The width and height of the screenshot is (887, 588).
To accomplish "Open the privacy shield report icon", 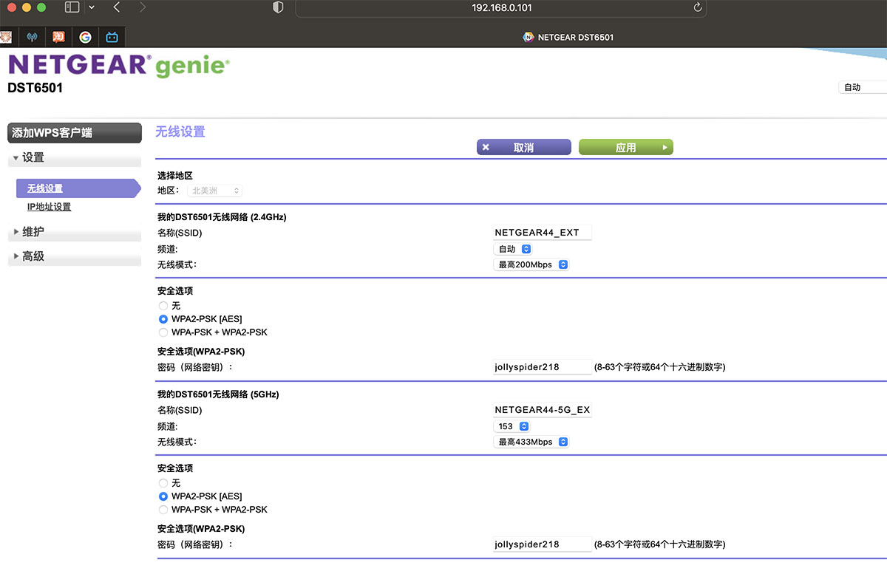I will (278, 7).
